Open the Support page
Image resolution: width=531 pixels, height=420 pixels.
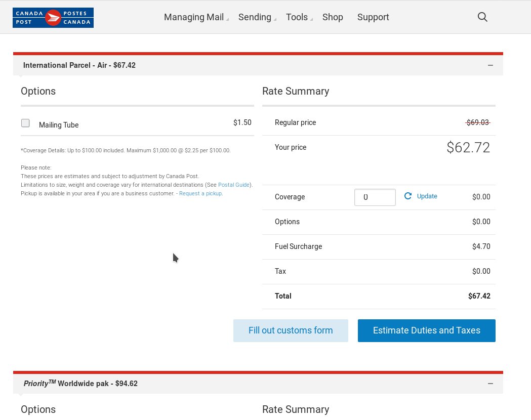pos(373,17)
